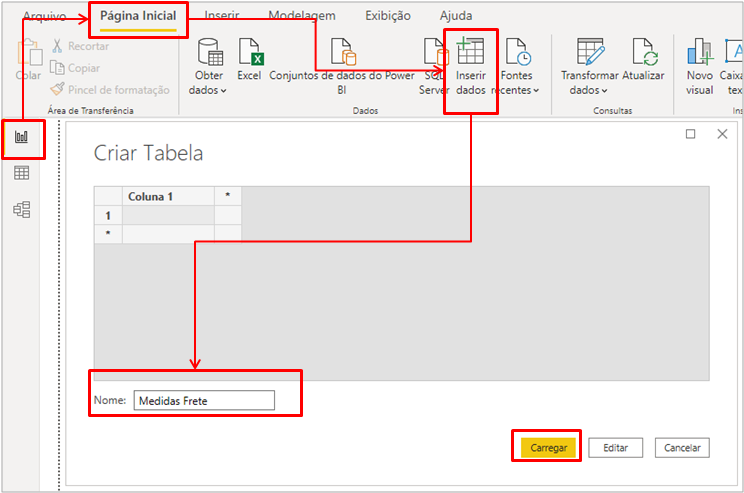Click the Nome text field
Screen dimensions: 744x493
[204, 400]
